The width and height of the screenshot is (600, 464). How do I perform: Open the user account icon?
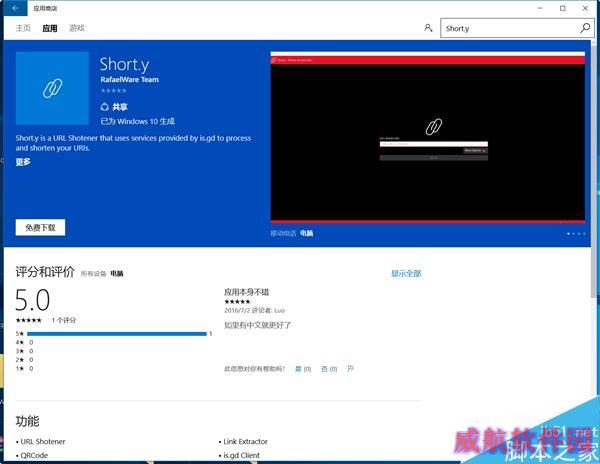[428, 28]
